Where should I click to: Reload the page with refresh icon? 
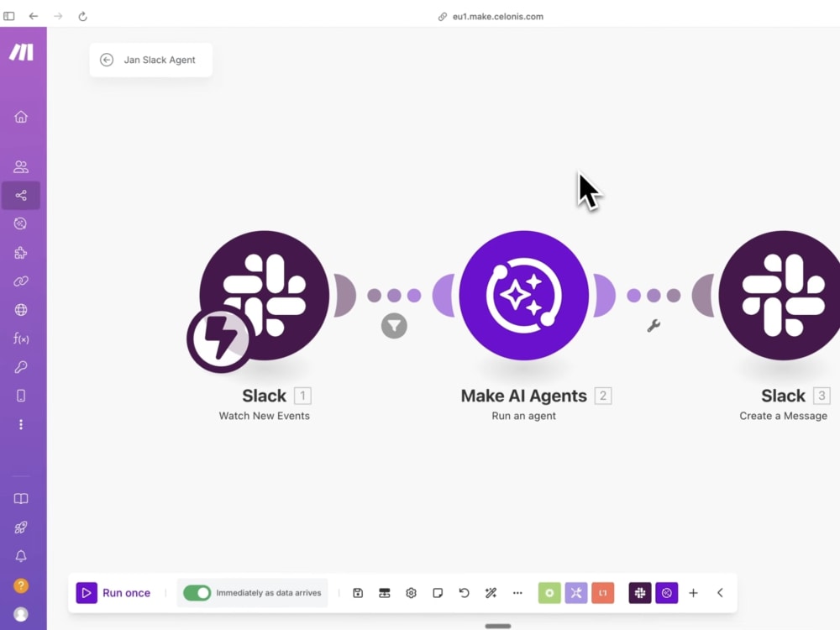coord(82,16)
